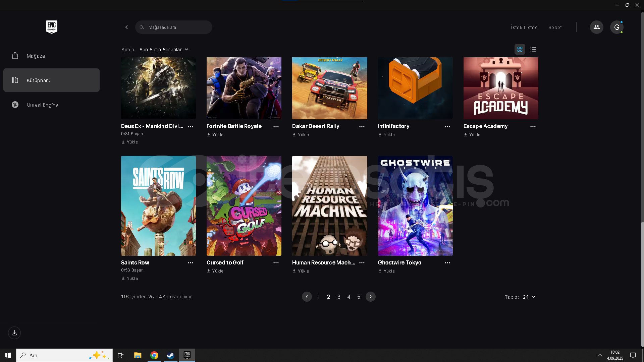Click Yükle under Deus Ex - Mankind Divided

[x=129, y=142]
